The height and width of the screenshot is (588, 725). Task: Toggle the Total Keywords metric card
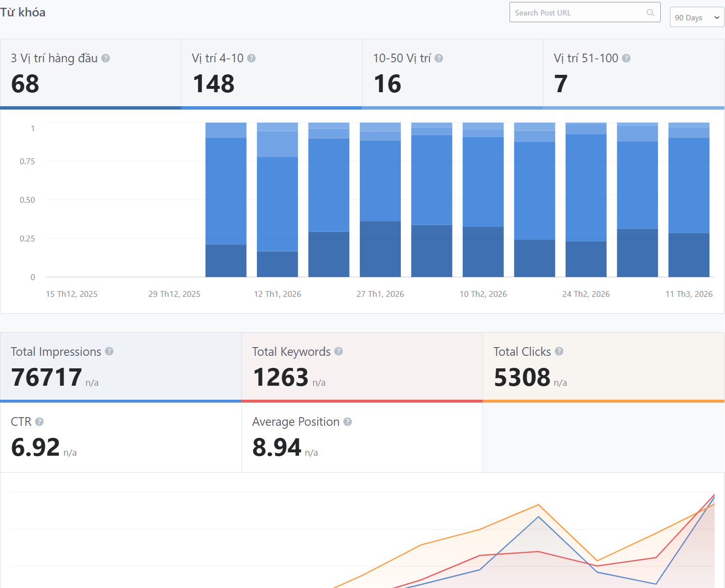(362, 366)
